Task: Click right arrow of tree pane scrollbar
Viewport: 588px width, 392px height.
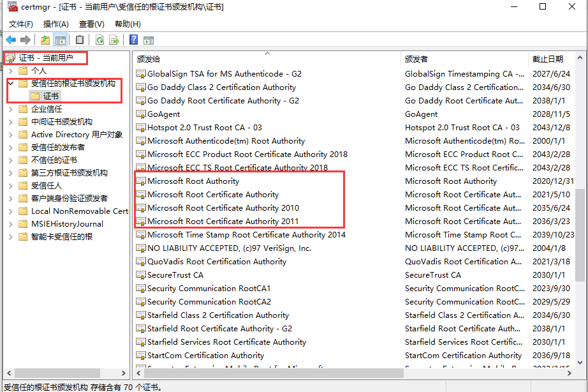Action: (123, 373)
